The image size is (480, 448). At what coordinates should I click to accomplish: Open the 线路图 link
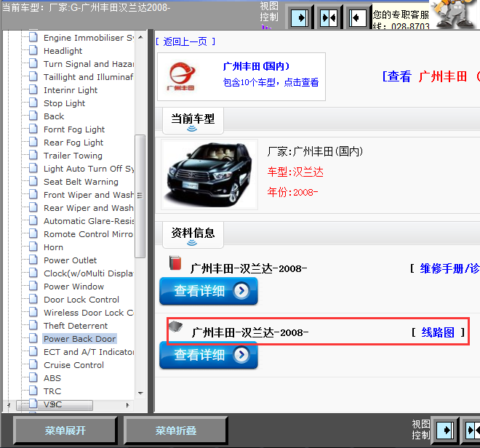(x=438, y=332)
